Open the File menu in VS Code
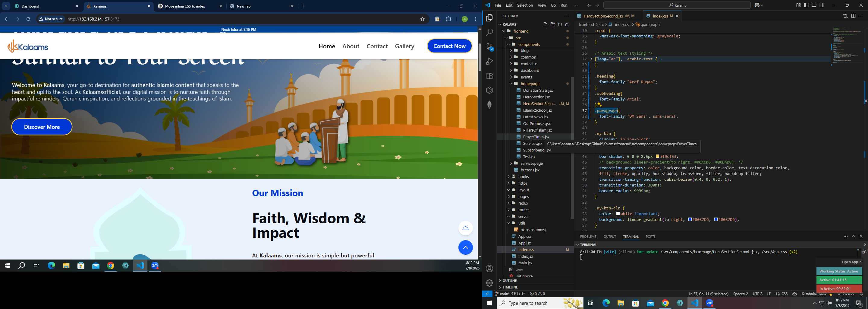Screen dimensions: 868x309 pyautogui.click(x=498, y=5)
